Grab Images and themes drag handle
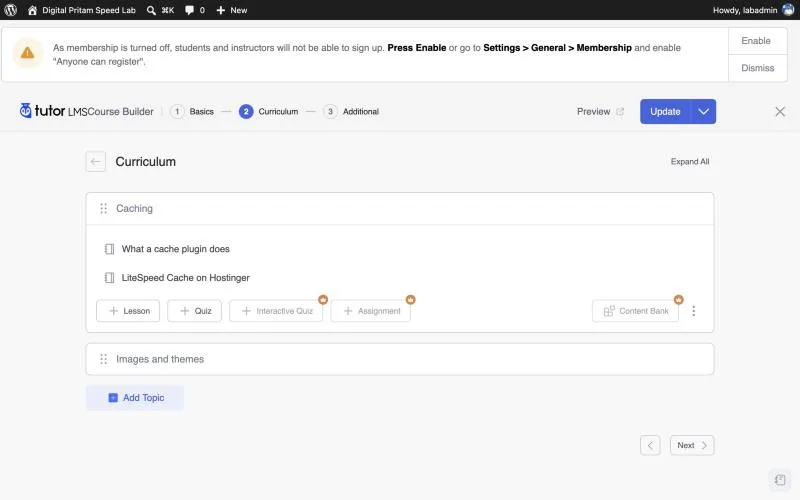Viewport: 800px width, 500px height. (x=104, y=359)
